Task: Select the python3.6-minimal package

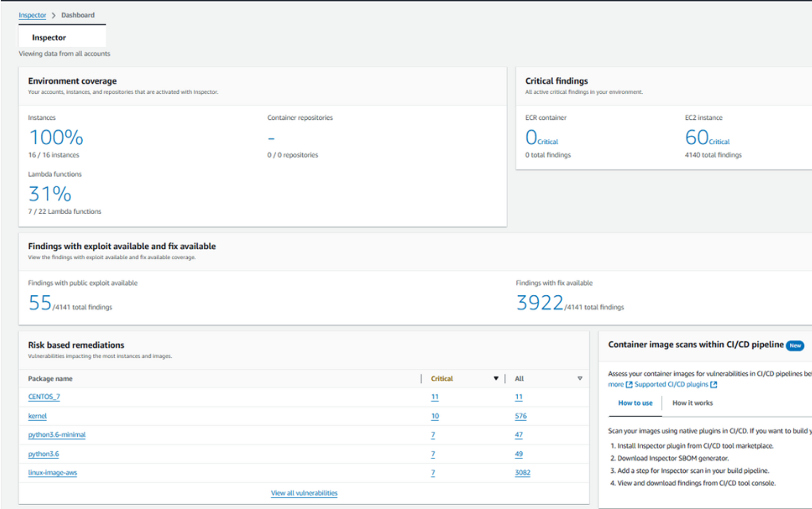Action: click(x=57, y=434)
